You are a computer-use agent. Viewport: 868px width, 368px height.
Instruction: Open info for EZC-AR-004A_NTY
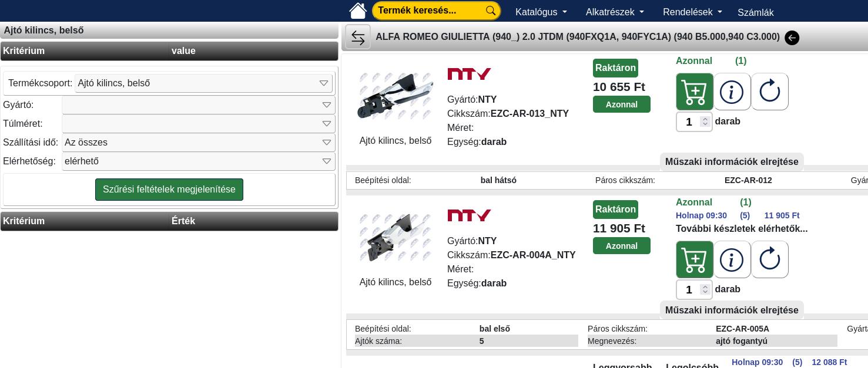[732, 259]
